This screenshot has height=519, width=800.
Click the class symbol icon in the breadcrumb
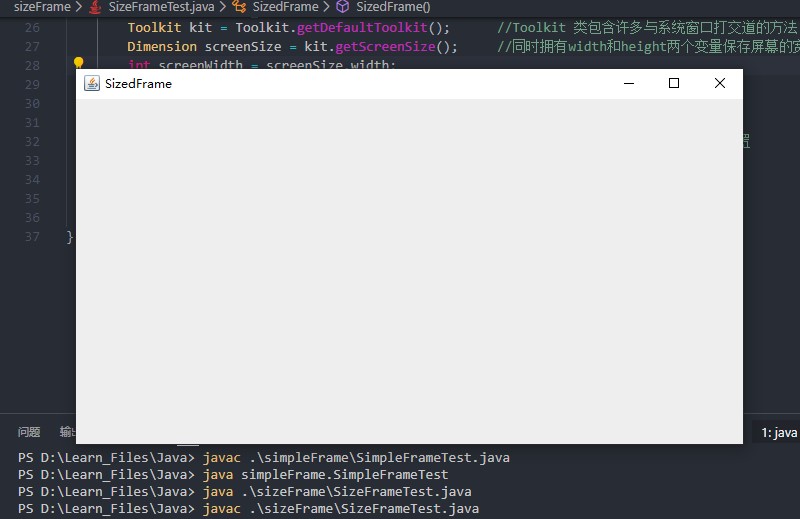pyautogui.click(x=239, y=7)
